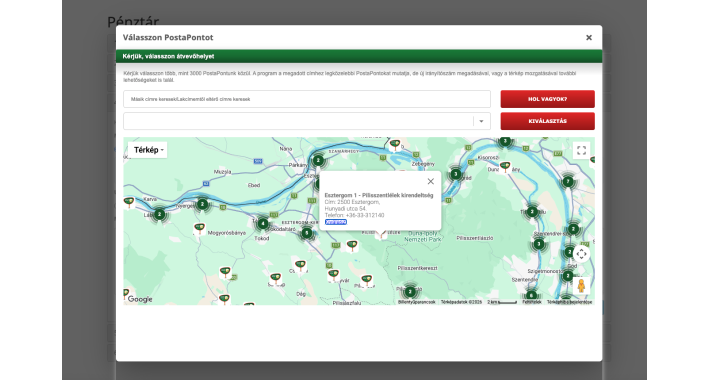Image resolution: width=710 pixels, height=380 pixels.
Task: Open the map camera pan controls
Action: (x=581, y=254)
